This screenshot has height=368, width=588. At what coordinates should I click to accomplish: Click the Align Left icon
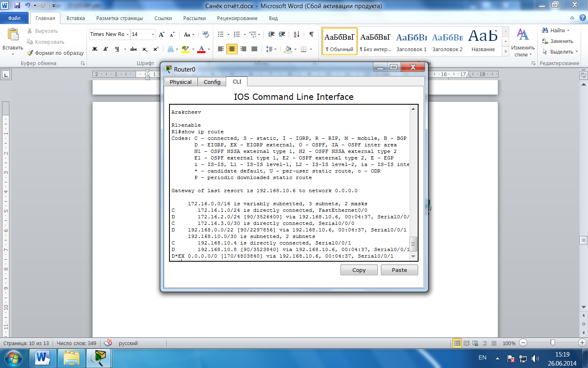(x=221, y=49)
